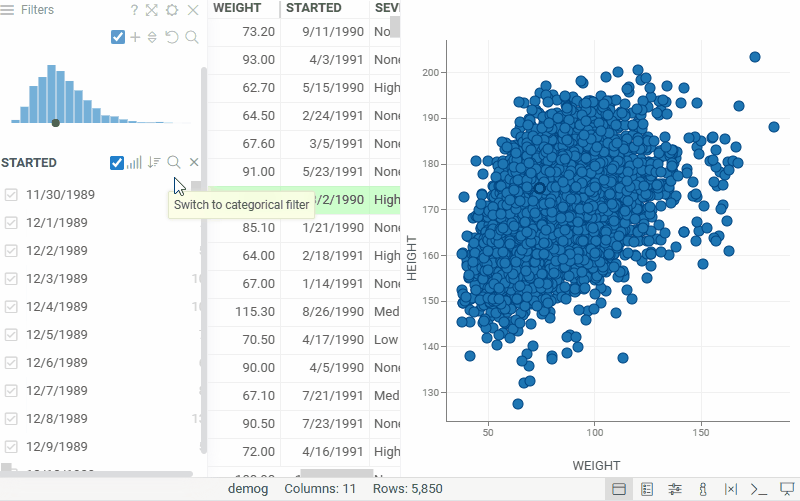The width and height of the screenshot is (800, 501).
Task: Toggle the 12/3/1989 date checkbox
Action: (x=12, y=279)
